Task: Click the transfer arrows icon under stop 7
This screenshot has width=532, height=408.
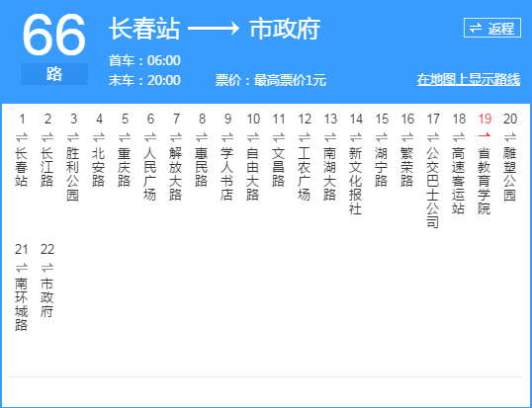Action: (x=176, y=137)
